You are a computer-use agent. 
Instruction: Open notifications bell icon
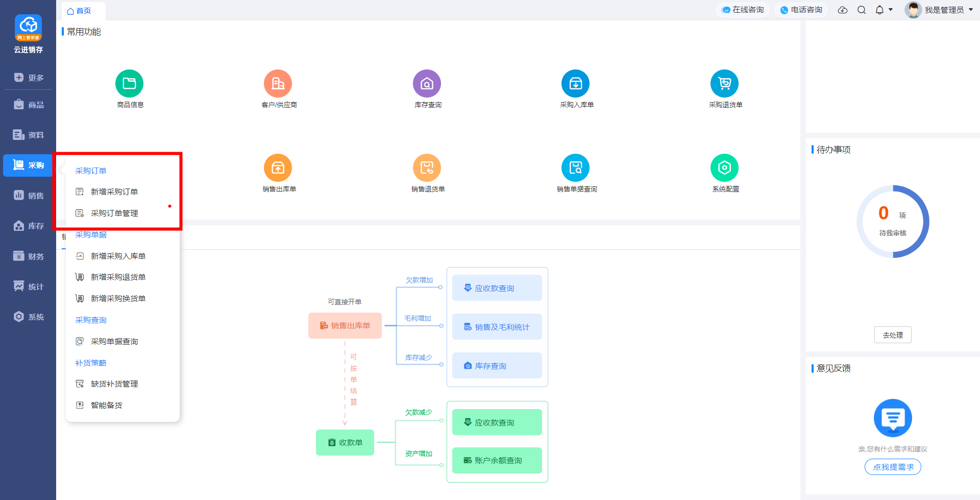point(879,10)
